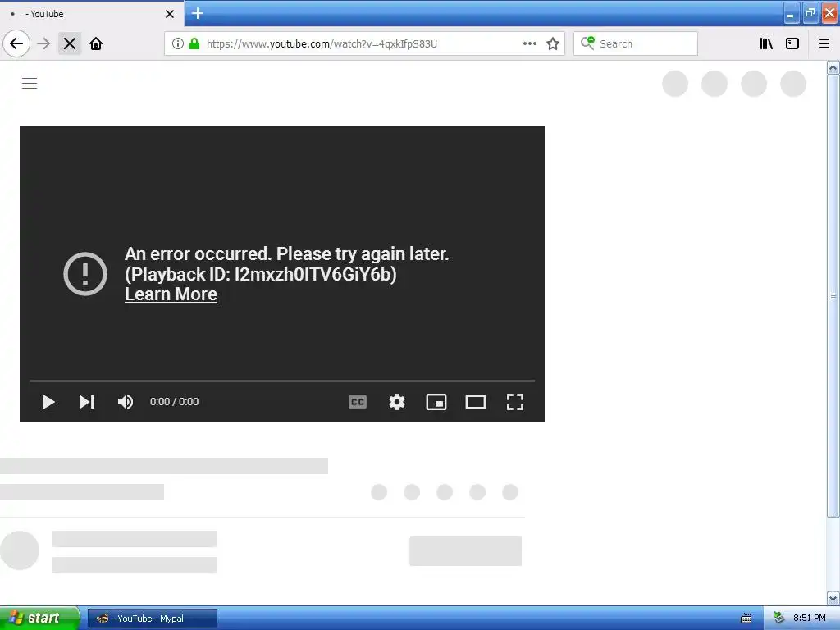Bookmark this page with the star
This screenshot has width=840, height=630.
tap(553, 43)
